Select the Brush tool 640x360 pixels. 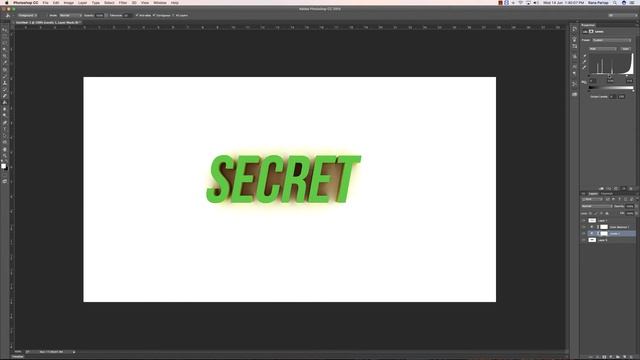click(x=5, y=76)
